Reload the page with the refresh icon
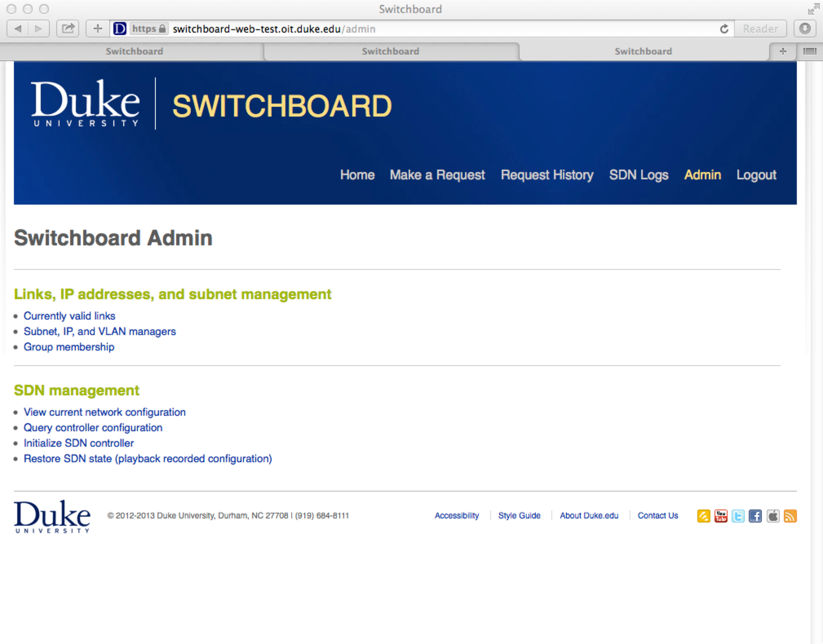 tap(724, 29)
